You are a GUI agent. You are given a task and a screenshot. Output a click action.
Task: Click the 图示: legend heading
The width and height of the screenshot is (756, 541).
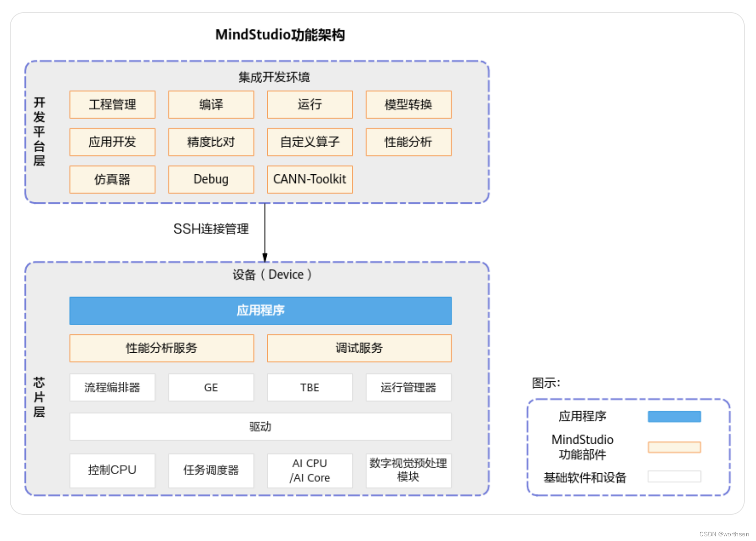point(546,383)
